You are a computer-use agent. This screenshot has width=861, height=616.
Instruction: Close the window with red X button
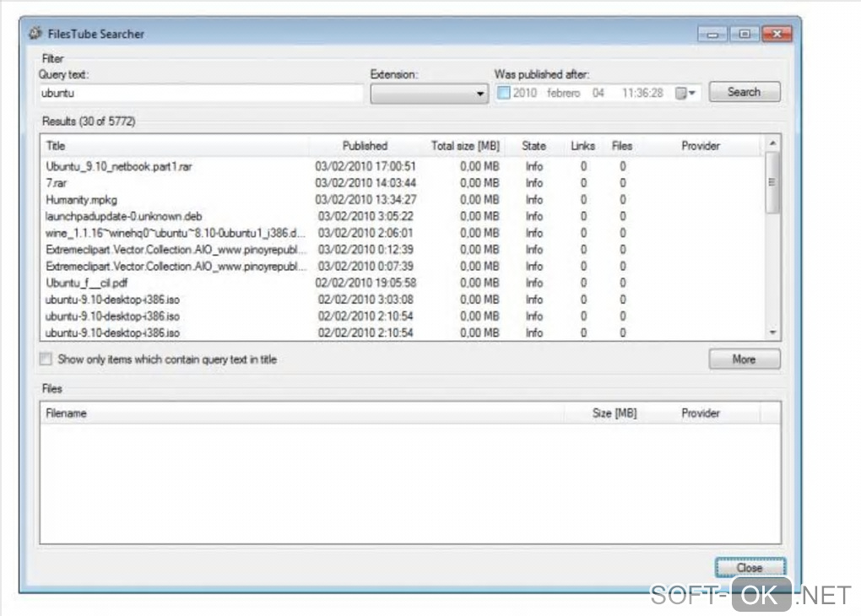(x=777, y=34)
